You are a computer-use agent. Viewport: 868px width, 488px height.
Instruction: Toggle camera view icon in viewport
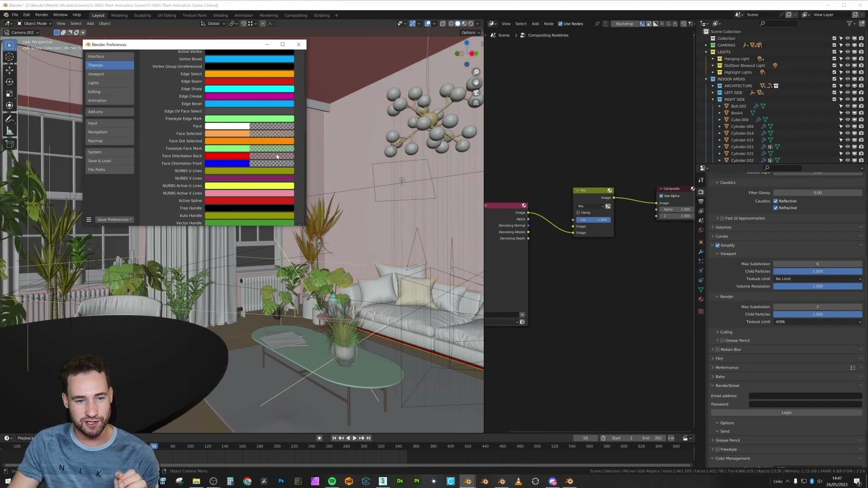476,93
